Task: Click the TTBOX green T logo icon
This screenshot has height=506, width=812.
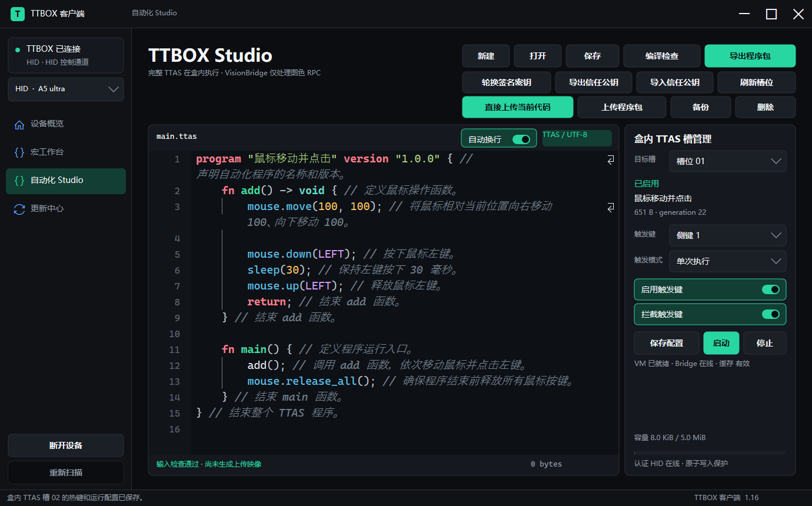Action: point(18,14)
